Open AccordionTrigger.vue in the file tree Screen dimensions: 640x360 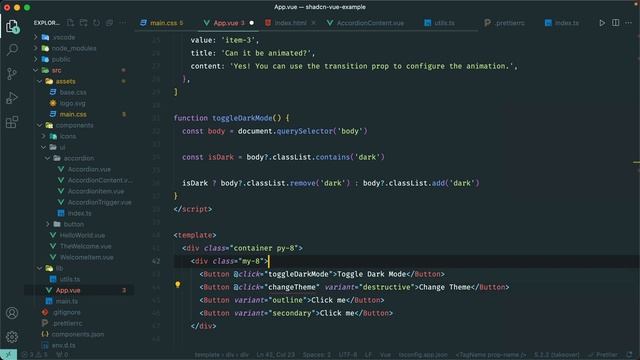99,202
